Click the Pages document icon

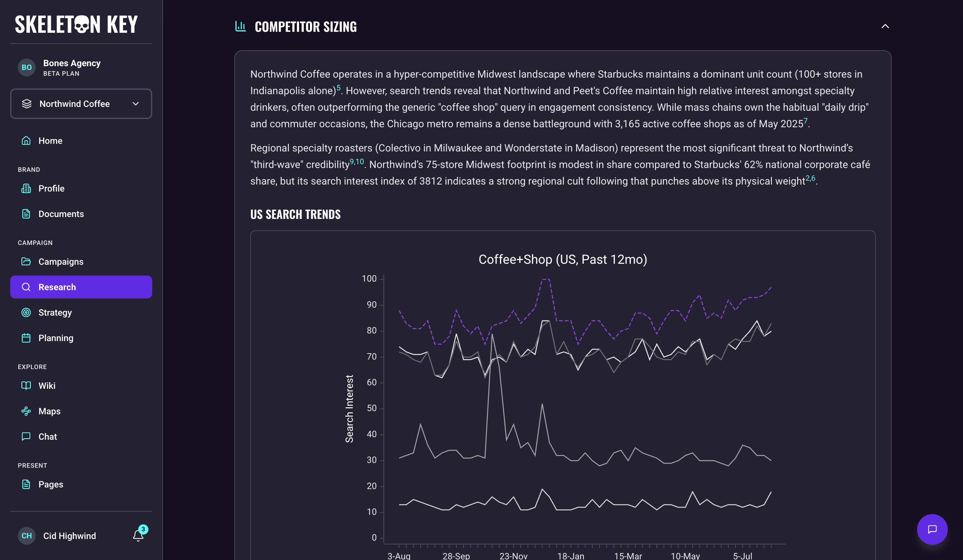coord(26,484)
